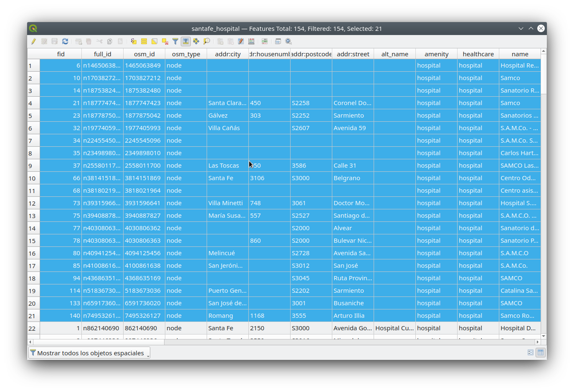Image resolution: width=574 pixels, height=392 pixels.
Task: Click the addr:street column header
Action: click(x=353, y=54)
